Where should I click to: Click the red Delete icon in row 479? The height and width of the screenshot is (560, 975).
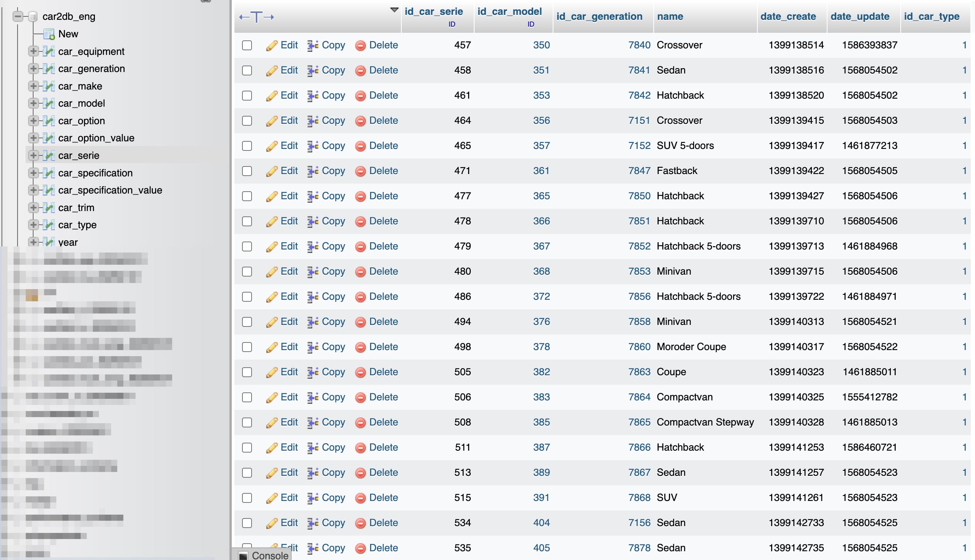pos(360,246)
